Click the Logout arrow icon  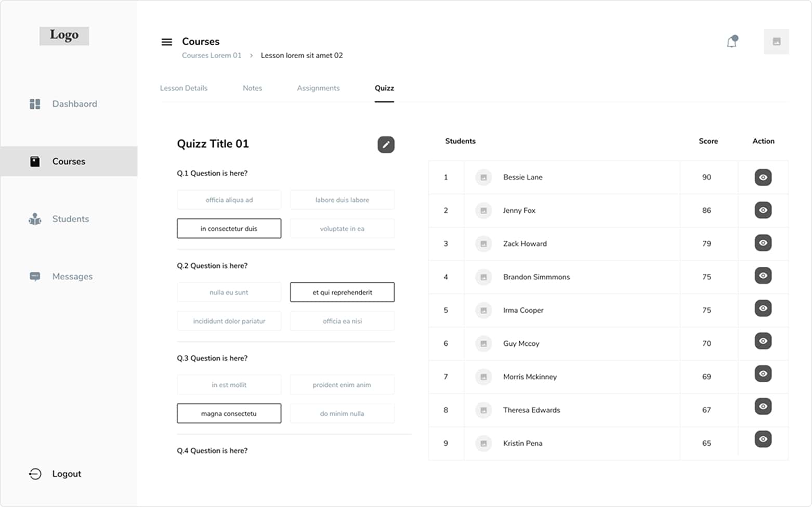click(35, 474)
